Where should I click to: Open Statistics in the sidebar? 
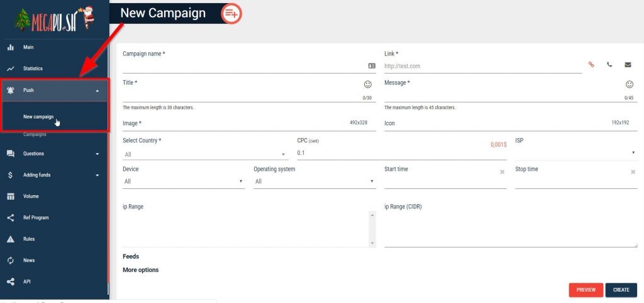point(33,69)
